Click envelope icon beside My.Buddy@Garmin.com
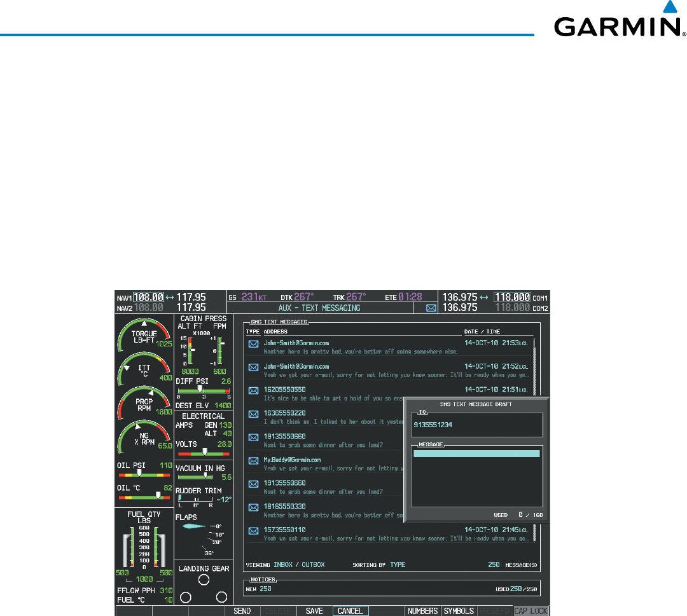The height and width of the screenshot is (616, 687). coord(253,461)
